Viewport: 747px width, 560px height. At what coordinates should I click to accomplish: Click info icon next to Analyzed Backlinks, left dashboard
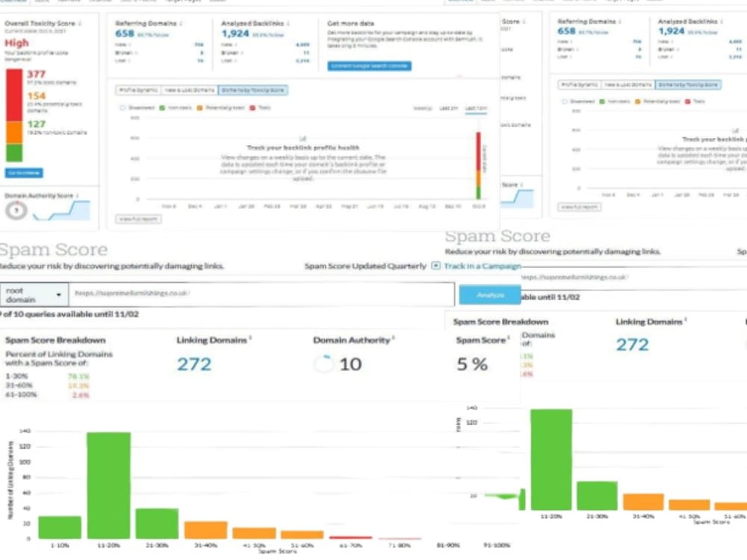(x=288, y=23)
